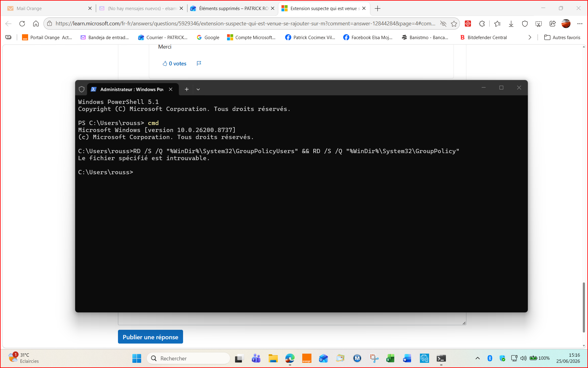Image resolution: width=588 pixels, height=368 pixels.
Task: Upvote the answer with 0 votes
Action: (x=174, y=64)
